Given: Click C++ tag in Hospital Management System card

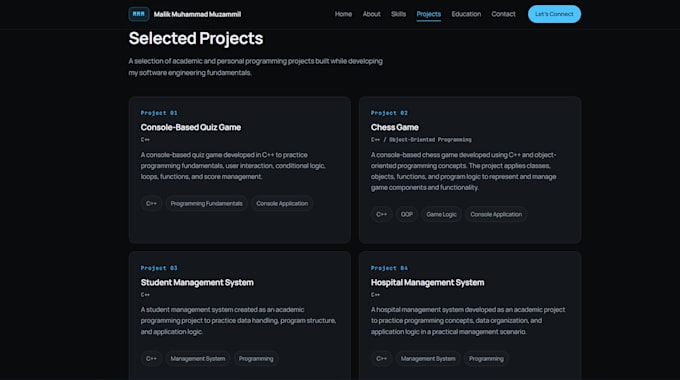Looking at the screenshot, I should [x=381, y=359].
